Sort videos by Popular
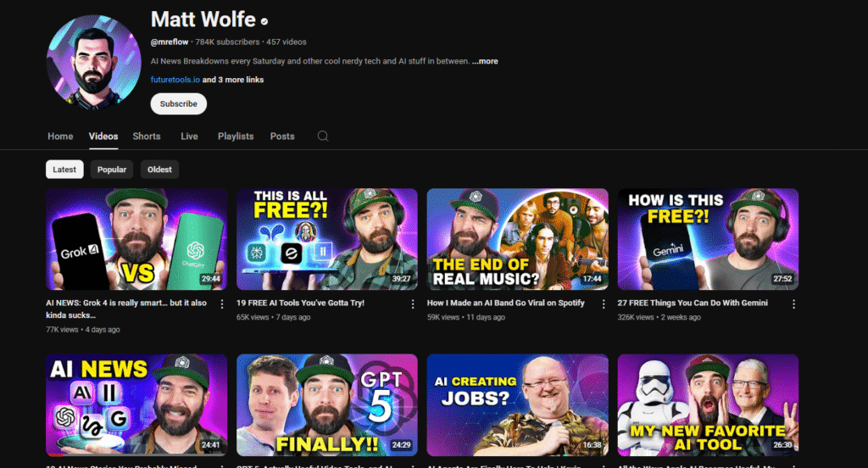 coord(112,170)
